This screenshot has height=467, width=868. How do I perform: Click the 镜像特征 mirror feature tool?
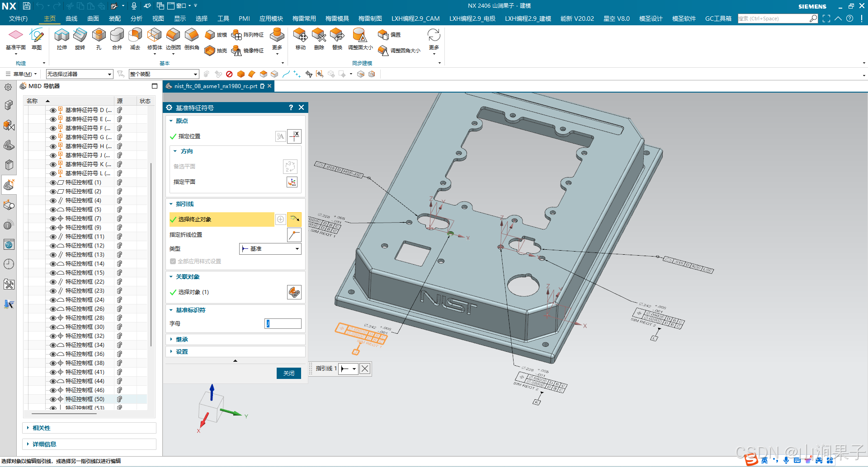click(247, 51)
